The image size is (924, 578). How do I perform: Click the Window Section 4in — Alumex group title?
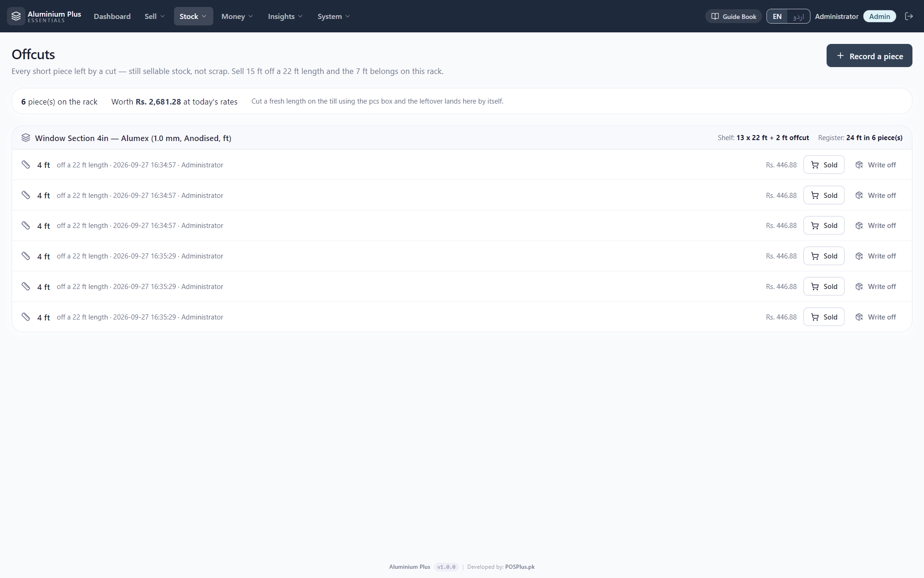click(x=133, y=138)
